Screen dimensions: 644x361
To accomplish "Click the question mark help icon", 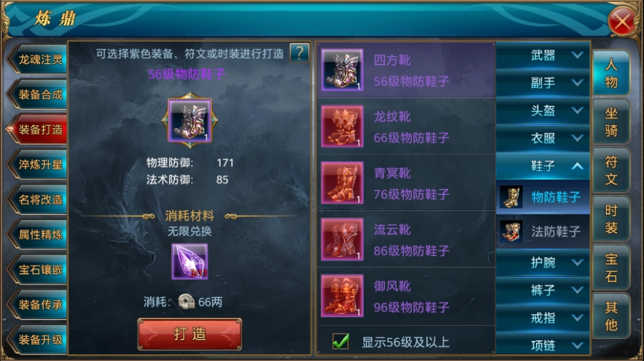I will click(299, 53).
